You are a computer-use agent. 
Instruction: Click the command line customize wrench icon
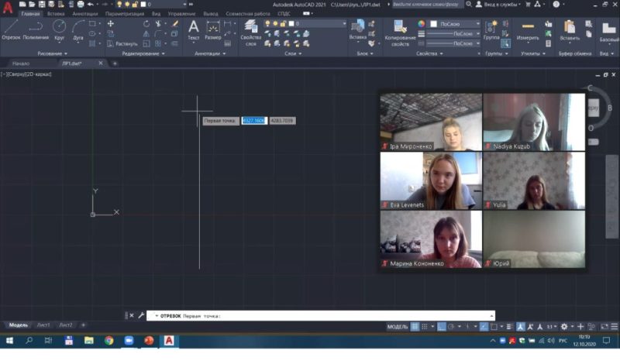tap(141, 315)
